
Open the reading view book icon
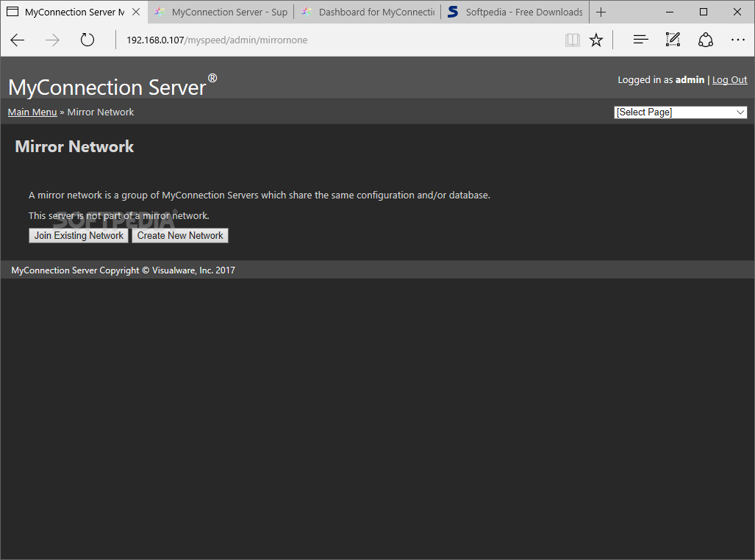(x=573, y=40)
